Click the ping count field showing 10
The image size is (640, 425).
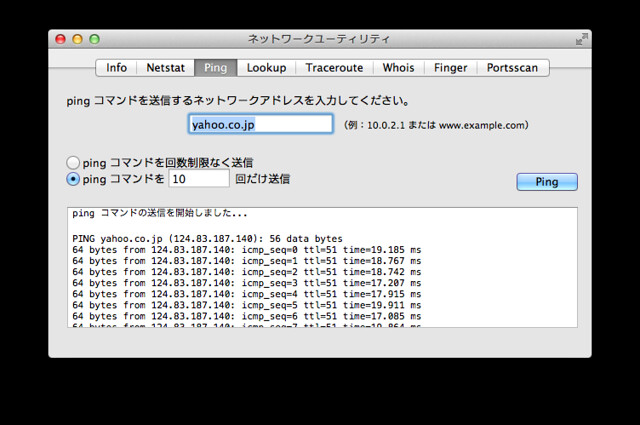[x=199, y=179]
